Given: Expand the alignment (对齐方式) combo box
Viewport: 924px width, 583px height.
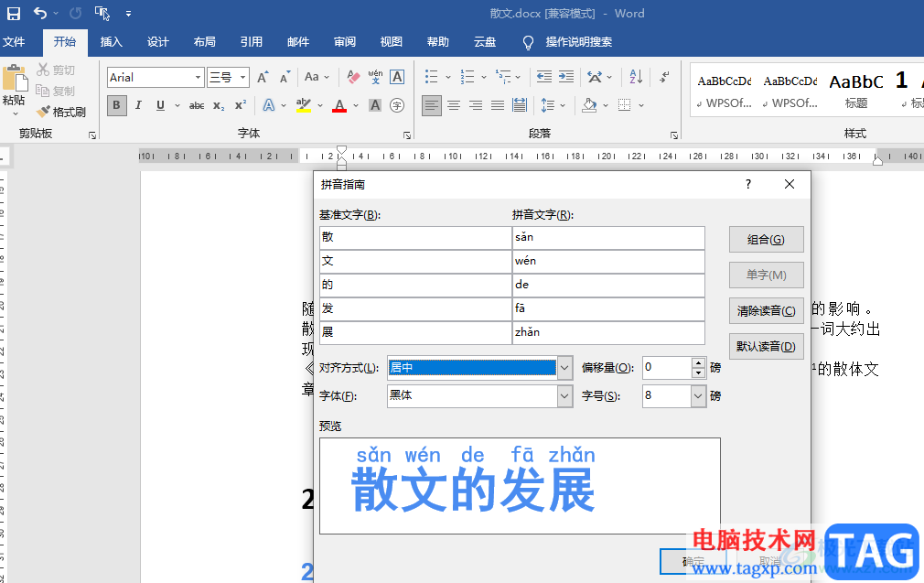Looking at the screenshot, I should pyautogui.click(x=564, y=367).
